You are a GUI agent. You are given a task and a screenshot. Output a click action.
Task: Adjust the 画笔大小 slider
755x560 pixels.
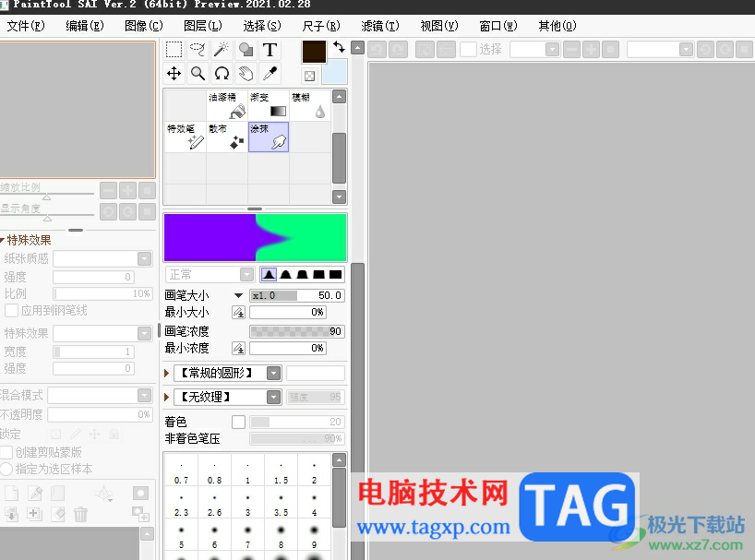296,295
